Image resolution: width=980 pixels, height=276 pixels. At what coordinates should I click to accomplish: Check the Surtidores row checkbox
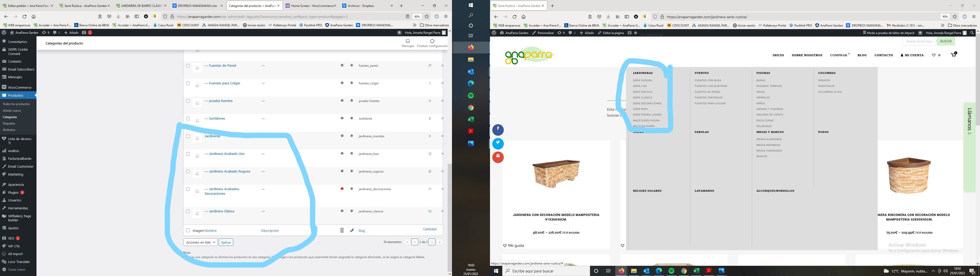click(188, 119)
